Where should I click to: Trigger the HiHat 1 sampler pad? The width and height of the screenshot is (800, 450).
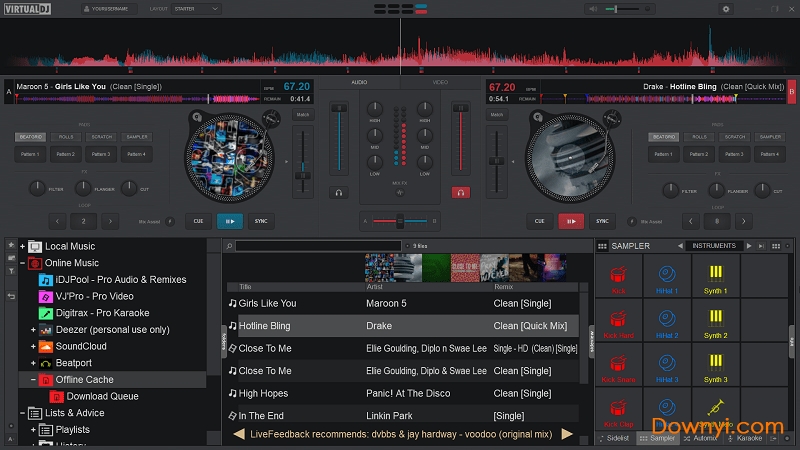pyautogui.click(x=667, y=276)
